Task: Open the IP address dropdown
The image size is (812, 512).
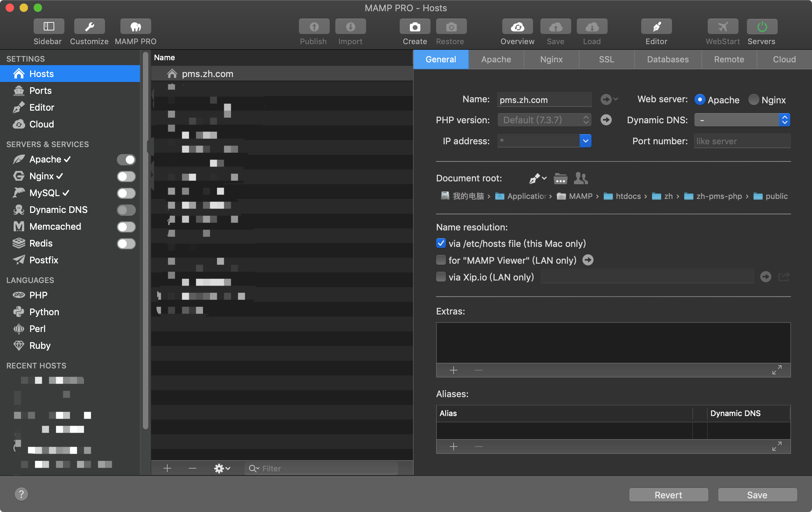Action: [x=585, y=141]
